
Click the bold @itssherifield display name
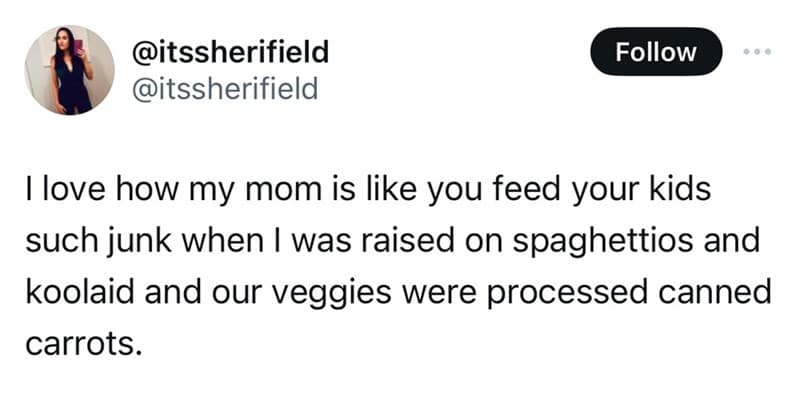pyautogui.click(x=231, y=52)
